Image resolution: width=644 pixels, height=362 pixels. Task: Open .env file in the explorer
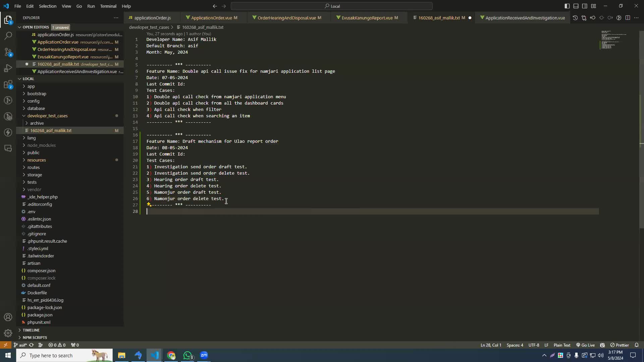coord(32,212)
